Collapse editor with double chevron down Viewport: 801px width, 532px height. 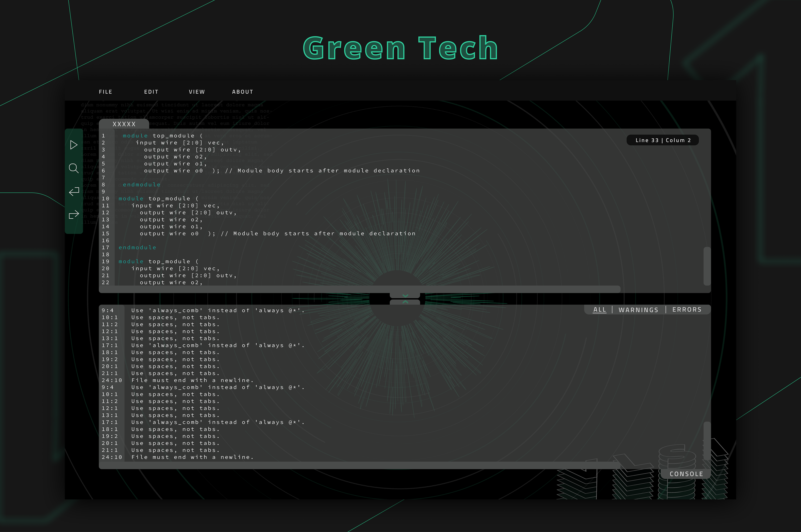pos(405,295)
